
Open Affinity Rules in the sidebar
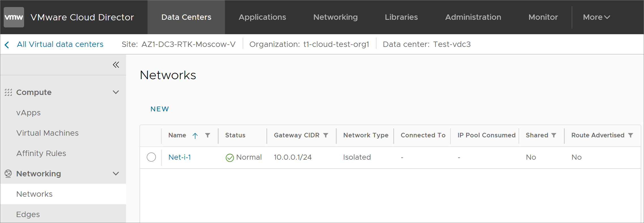41,153
